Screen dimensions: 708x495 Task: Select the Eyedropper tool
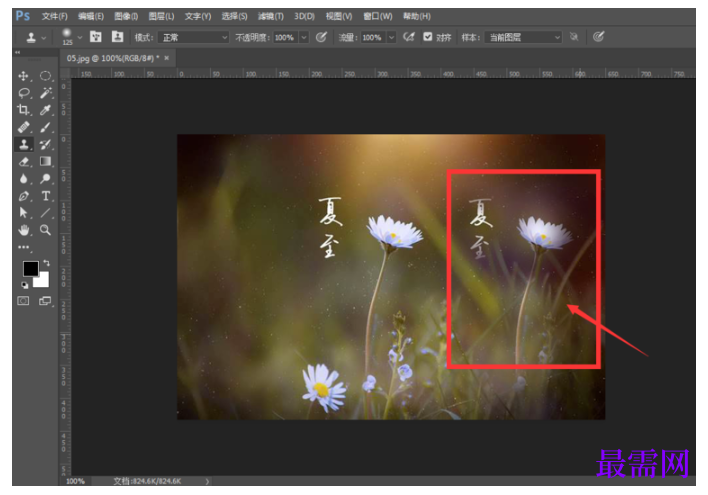(46, 110)
